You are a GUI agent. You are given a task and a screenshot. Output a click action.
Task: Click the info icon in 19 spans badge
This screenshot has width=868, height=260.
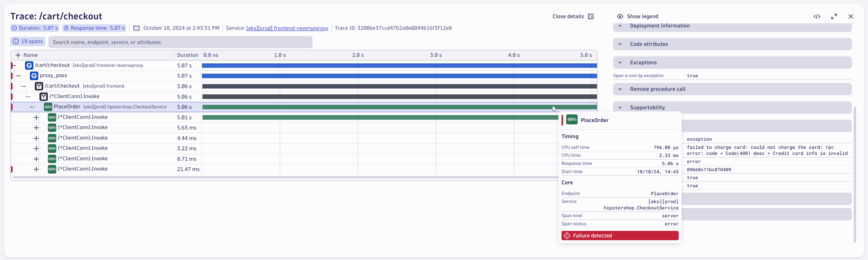click(15, 41)
